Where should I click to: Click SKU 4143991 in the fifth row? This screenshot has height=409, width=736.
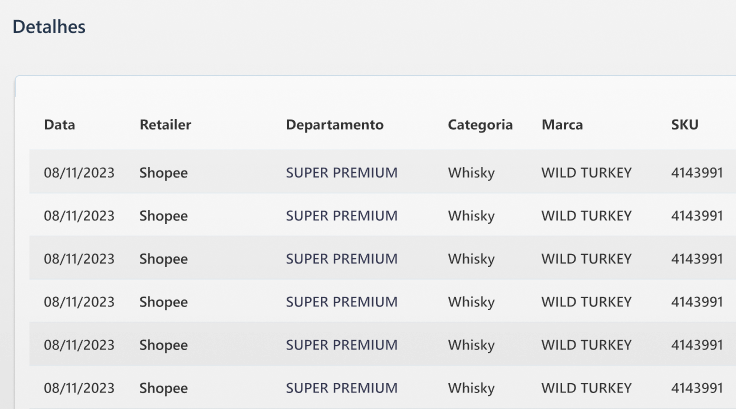pyautogui.click(x=696, y=345)
